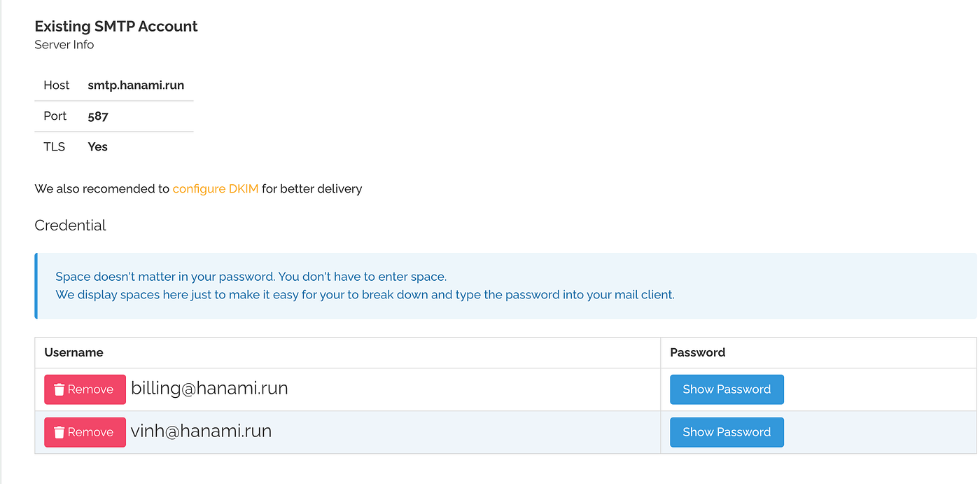This screenshot has height=484, width=980.
Task: Click the Credential section heading
Action: pyautogui.click(x=70, y=226)
